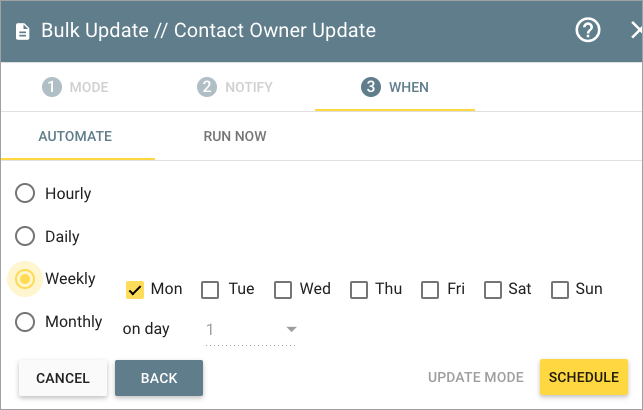The image size is (643, 410).
Task: Click the document icon beside Bulk Update title
Action: coord(22,31)
